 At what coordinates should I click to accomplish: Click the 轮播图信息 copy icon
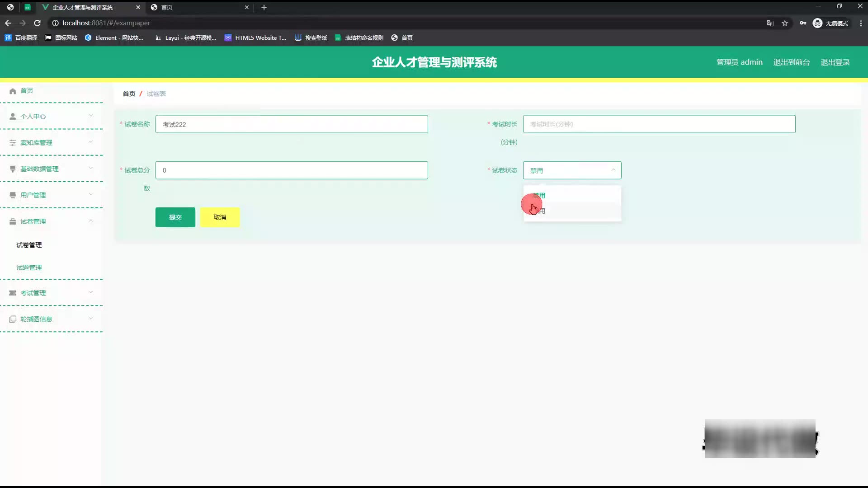click(13, 319)
